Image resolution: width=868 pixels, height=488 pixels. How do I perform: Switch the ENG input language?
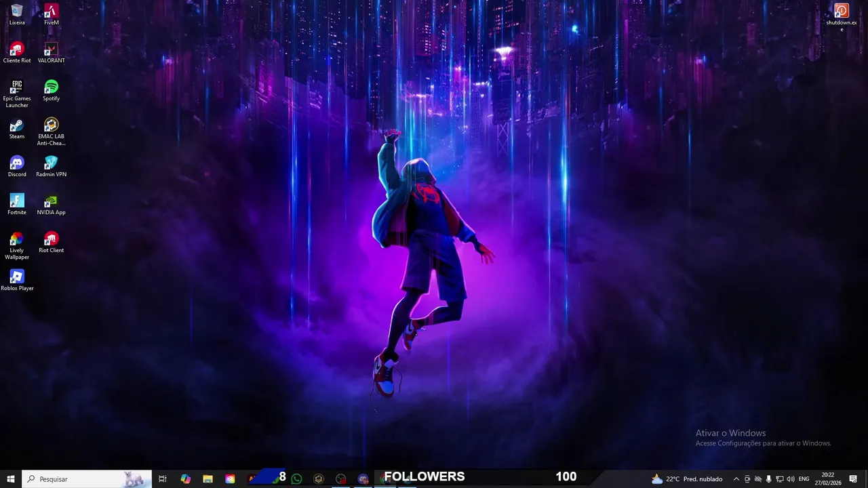point(804,479)
